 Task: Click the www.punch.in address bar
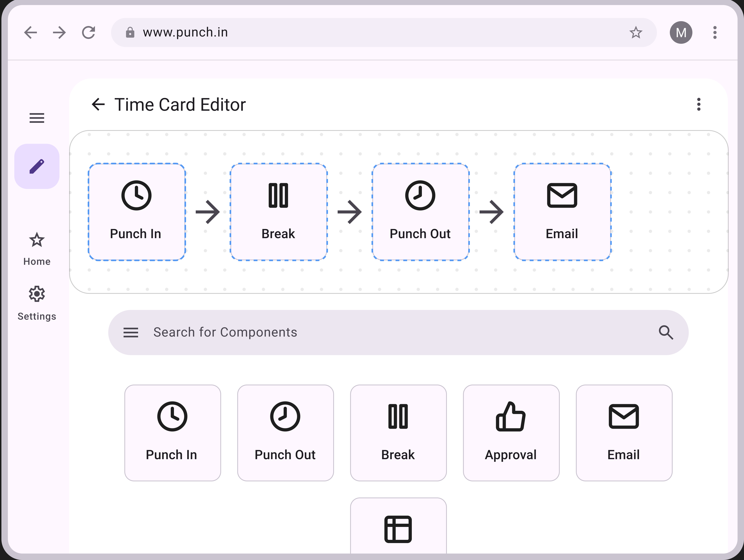point(383,33)
